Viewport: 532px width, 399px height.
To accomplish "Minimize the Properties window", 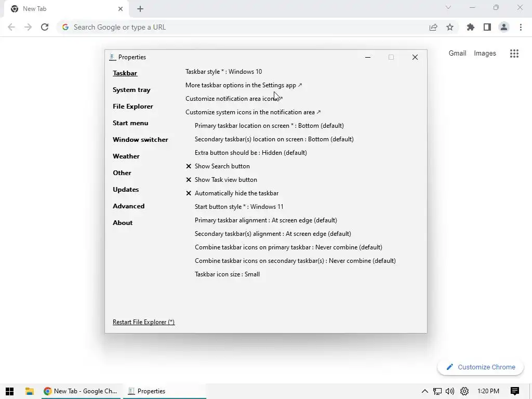I will (367, 57).
